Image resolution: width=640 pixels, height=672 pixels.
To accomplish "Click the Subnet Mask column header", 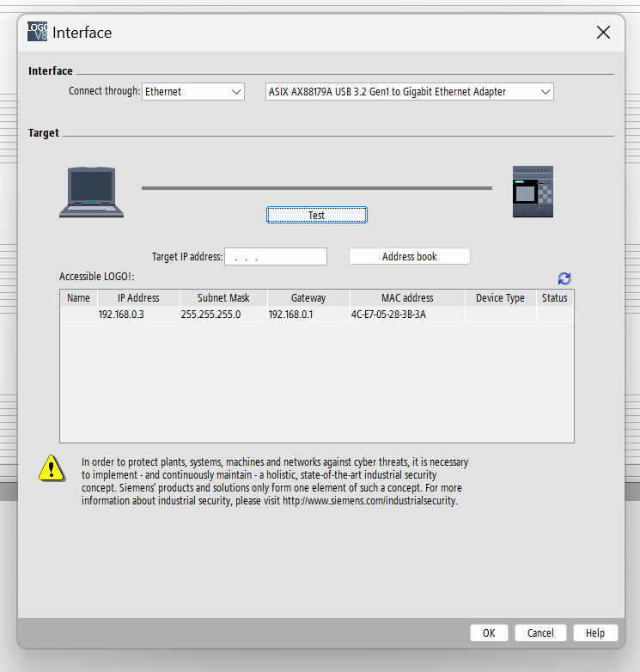I will (223, 298).
